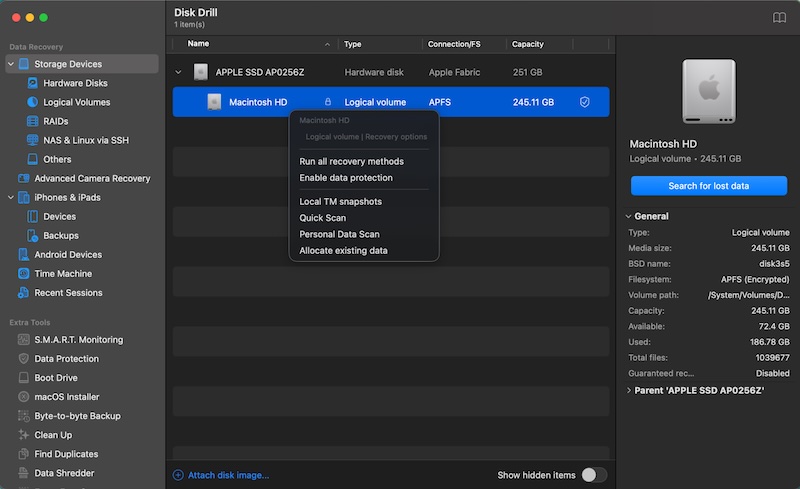
Task: Click the Data Protection shield icon in sidebar
Action: (23, 358)
